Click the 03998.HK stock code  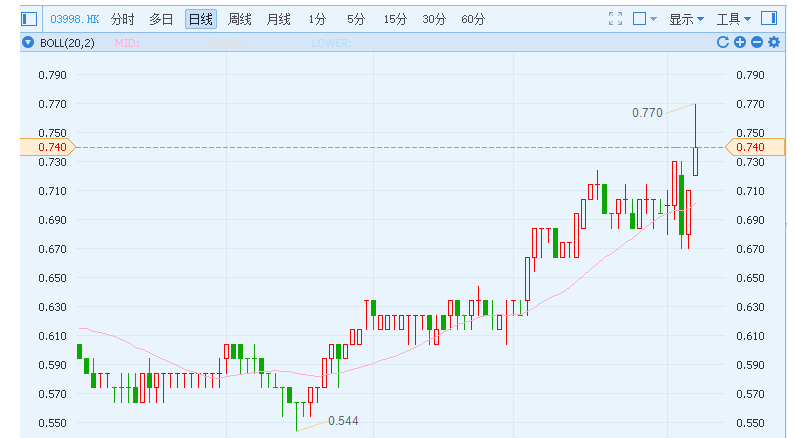75,19
